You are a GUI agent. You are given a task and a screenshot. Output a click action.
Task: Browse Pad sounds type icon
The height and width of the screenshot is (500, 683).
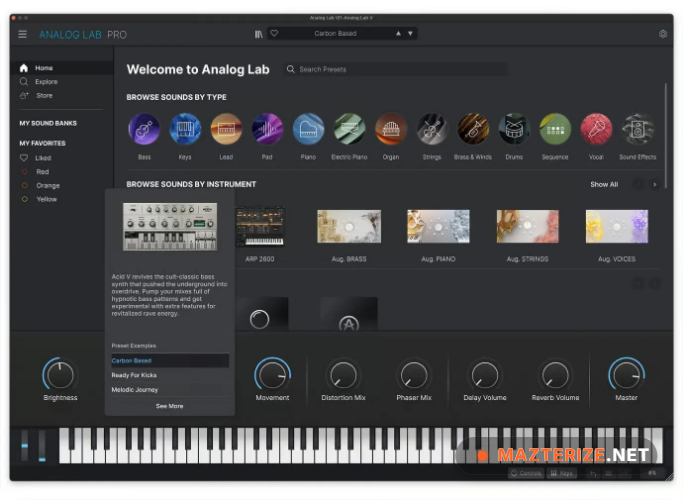tap(267, 129)
